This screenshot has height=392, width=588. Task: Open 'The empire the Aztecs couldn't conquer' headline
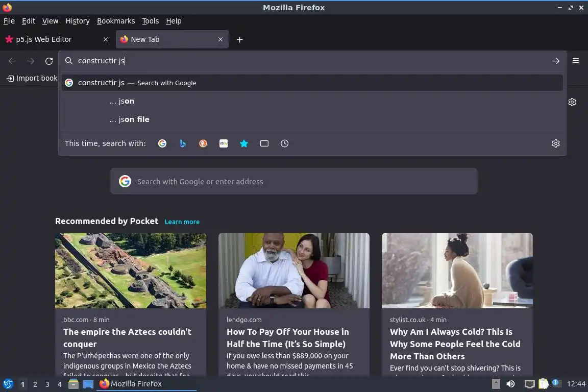(x=128, y=338)
